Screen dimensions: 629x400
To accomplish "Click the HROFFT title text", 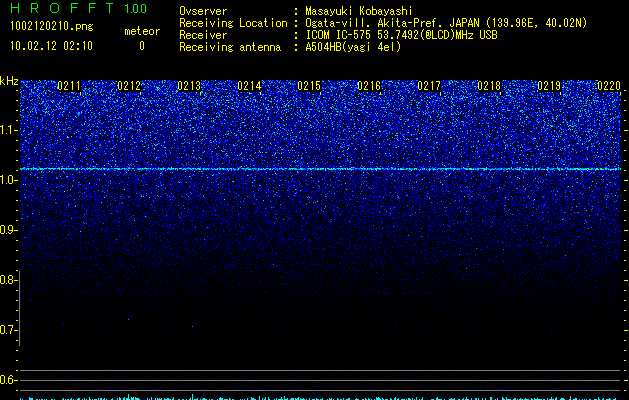I will tap(62, 8).
